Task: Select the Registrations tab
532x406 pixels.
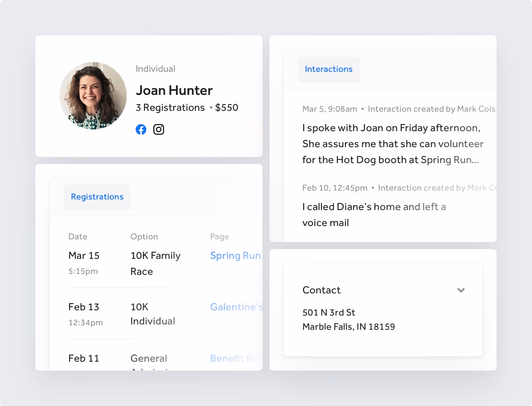Action: [97, 197]
